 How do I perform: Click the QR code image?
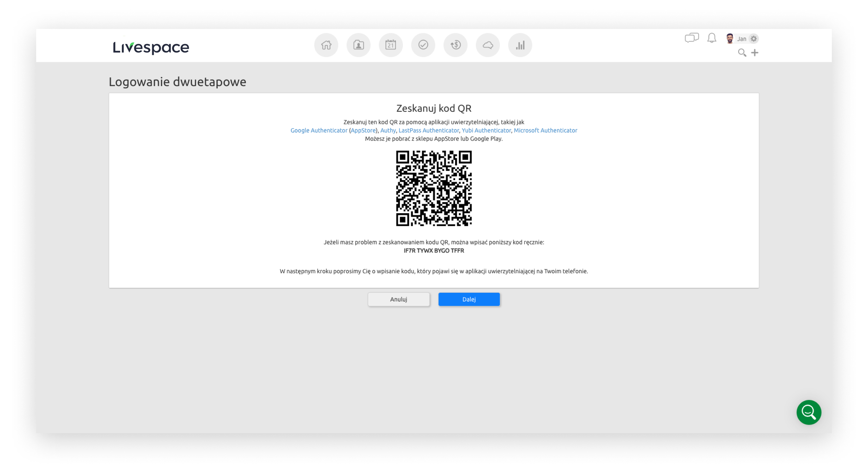[x=434, y=188]
